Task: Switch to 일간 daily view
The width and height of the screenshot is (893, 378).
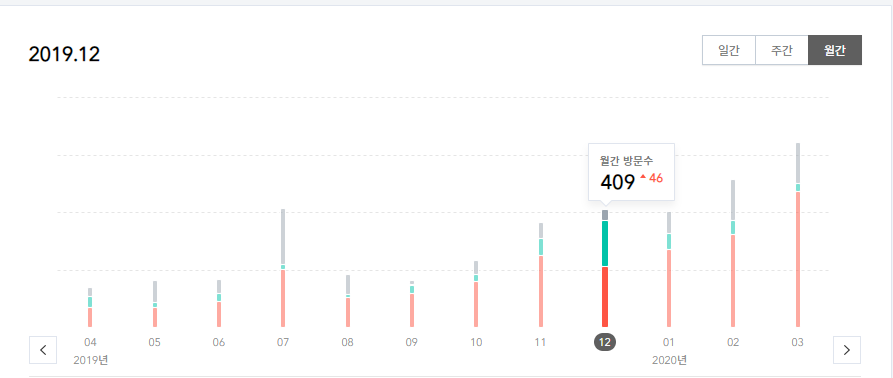Action: pos(729,50)
